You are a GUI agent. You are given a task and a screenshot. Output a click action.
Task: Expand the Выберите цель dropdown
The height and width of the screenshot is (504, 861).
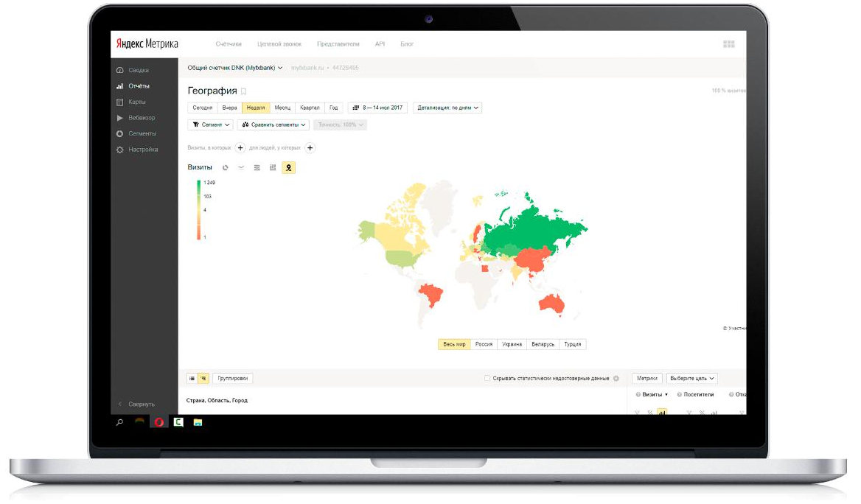(692, 378)
